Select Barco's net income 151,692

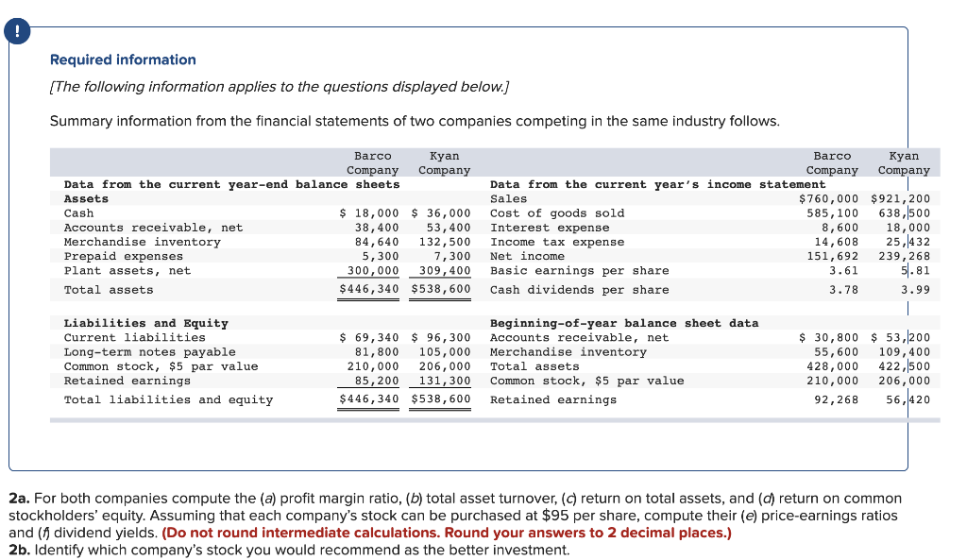tap(833, 256)
